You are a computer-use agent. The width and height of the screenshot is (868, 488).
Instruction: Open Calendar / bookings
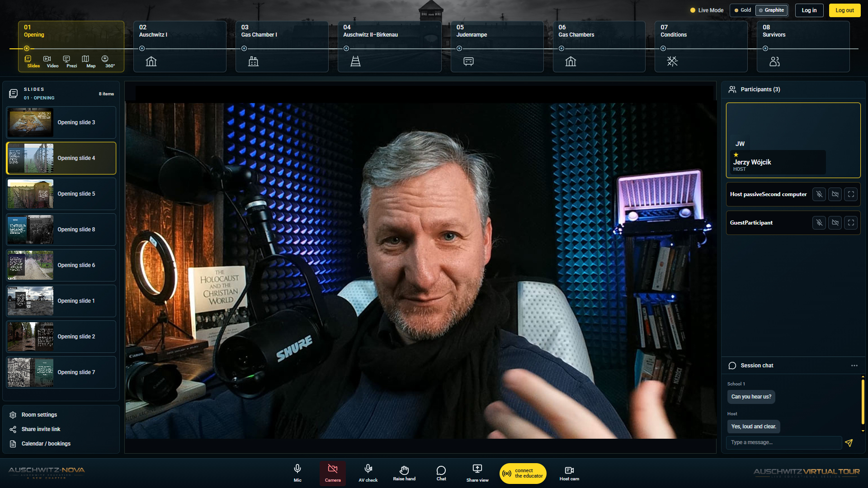[x=46, y=444]
